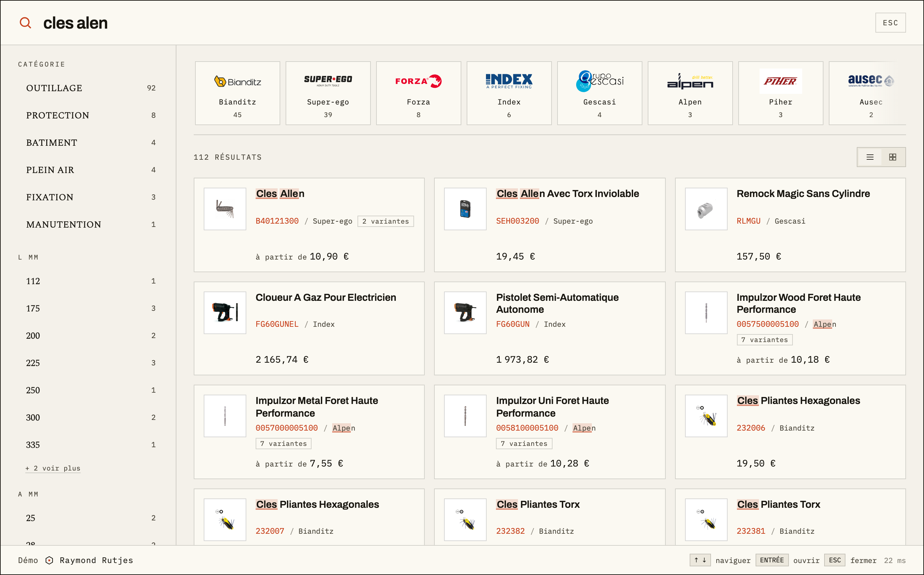Image resolution: width=924 pixels, height=575 pixels.
Task: Filter by the Super-ego brand logo
Action: (328, 93)
